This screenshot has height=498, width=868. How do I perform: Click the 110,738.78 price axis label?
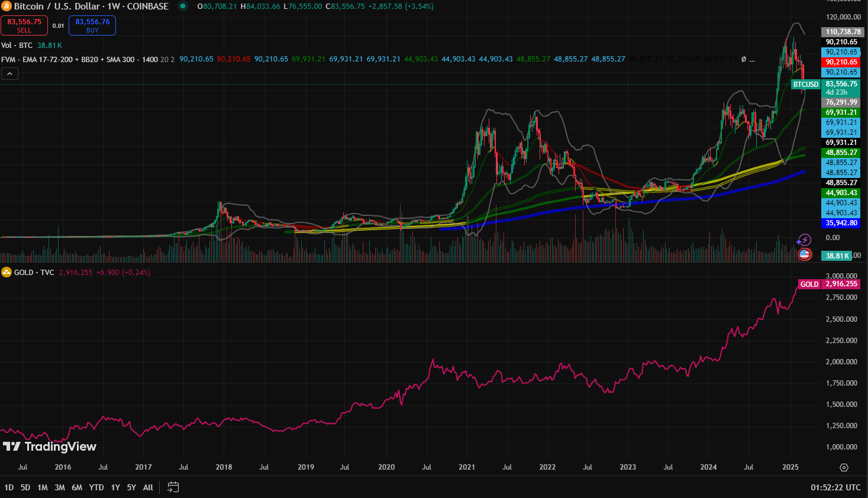[843, 32]
